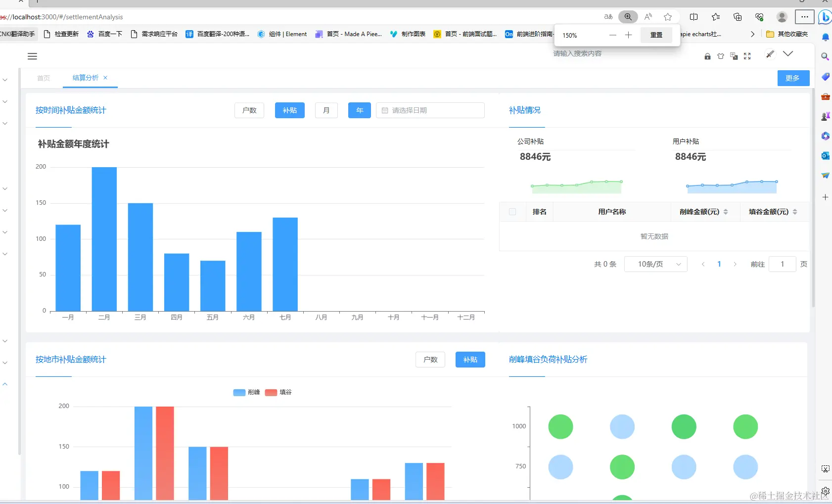Click the browser favorites star icon
Screen dimensions: 832x504
668,17
